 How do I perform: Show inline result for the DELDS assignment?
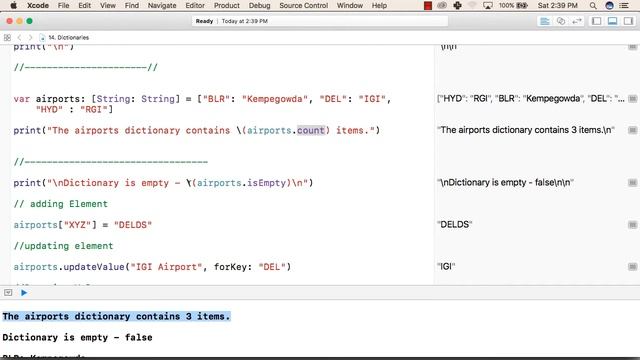coord(632,225)
